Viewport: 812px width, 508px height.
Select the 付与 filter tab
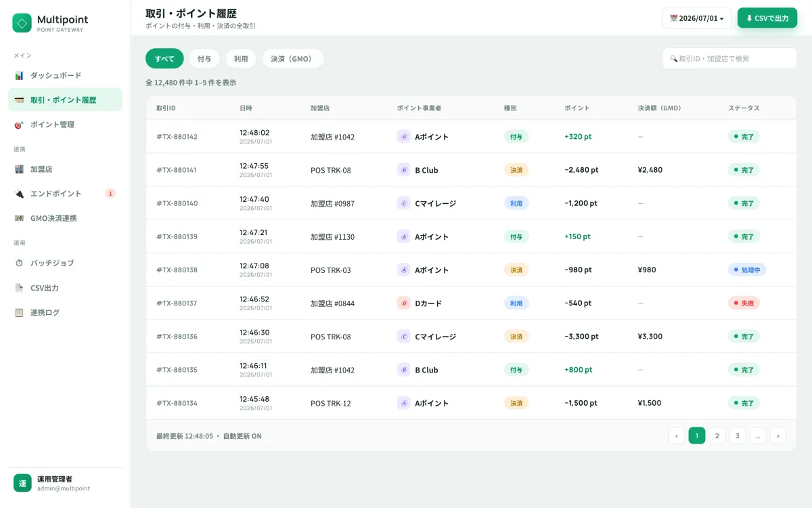click(204, 59)
